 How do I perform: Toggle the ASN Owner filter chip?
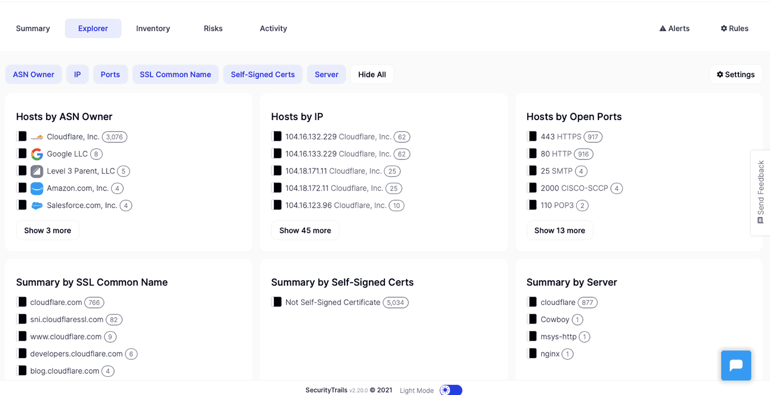(33, 75)
